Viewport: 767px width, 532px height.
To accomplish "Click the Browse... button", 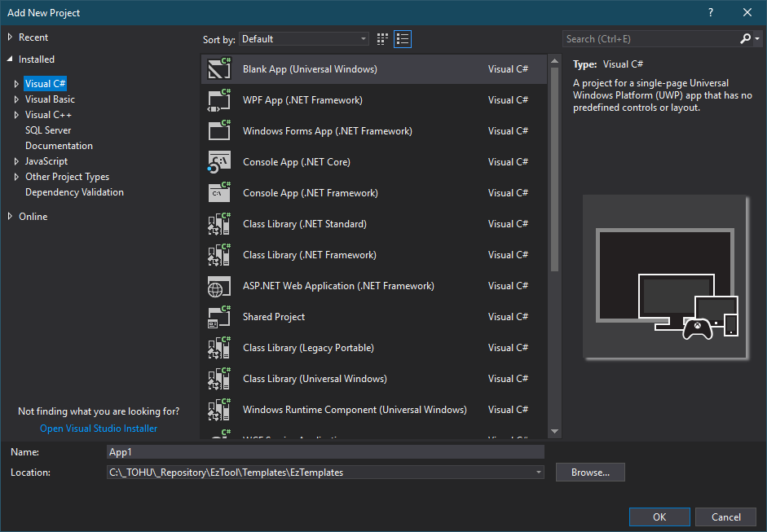I will [590, 473].
